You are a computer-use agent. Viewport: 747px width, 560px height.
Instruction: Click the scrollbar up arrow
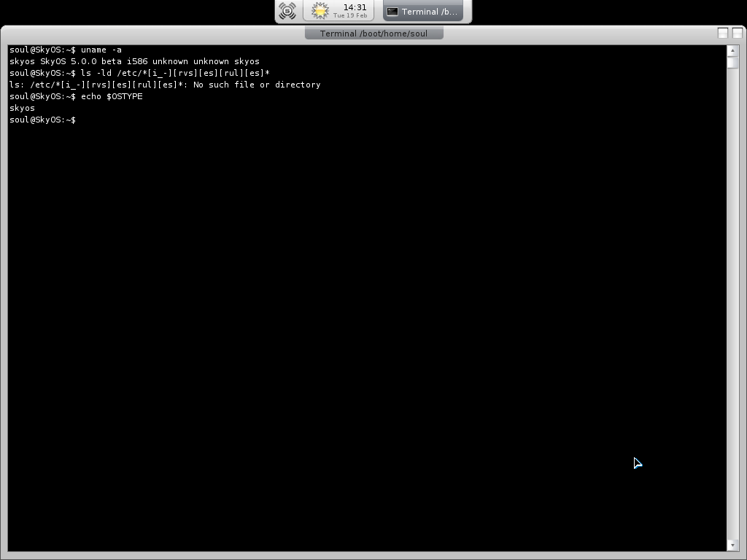click(732, 50)
